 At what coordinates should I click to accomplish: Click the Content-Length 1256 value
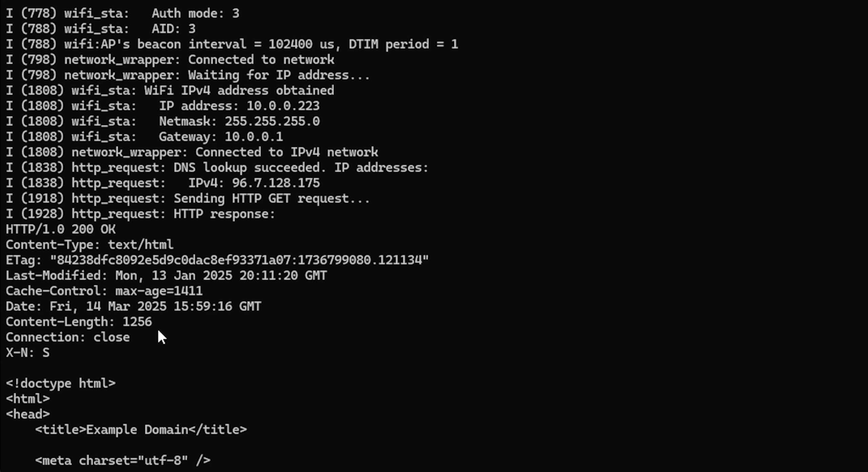click(137, 322)
